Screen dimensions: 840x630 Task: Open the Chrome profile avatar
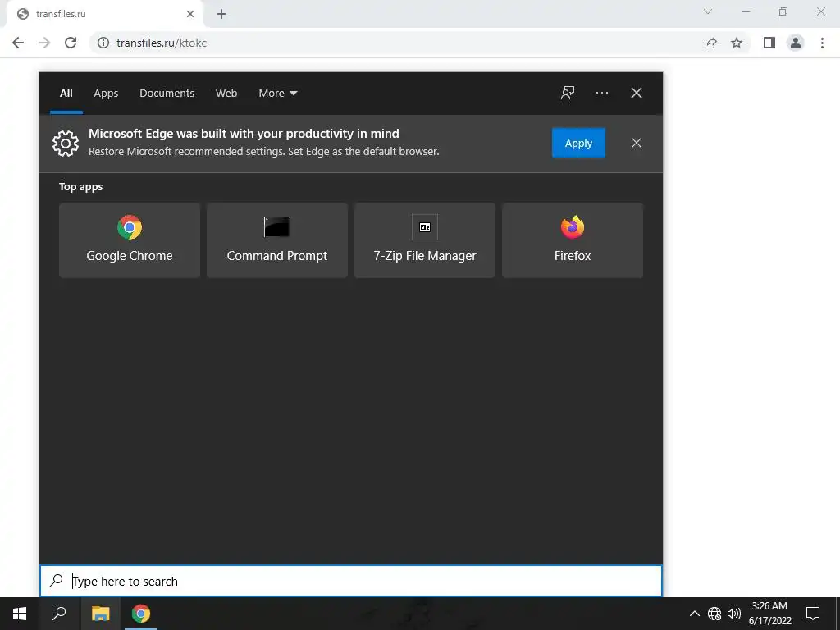(796, 43)
